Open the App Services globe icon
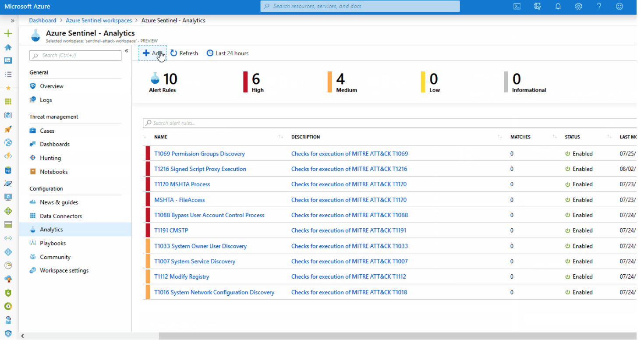This screenshot has height=340, width=644. pos(8,142)
